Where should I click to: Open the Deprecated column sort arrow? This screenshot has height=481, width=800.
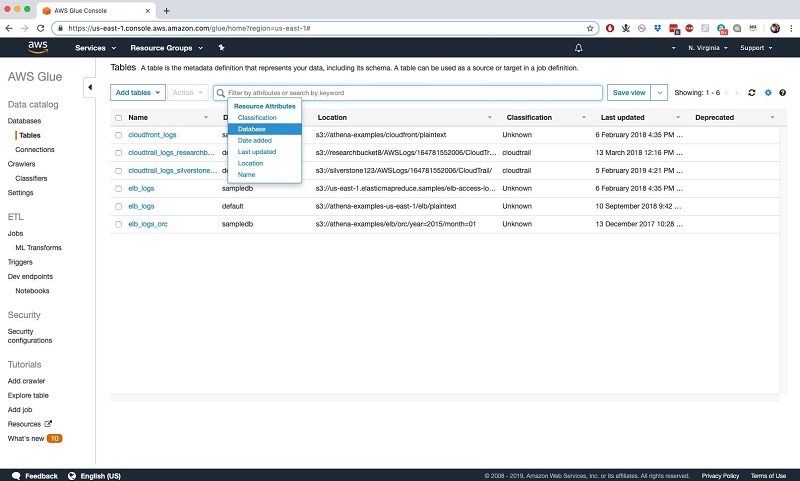coord(772,117)
